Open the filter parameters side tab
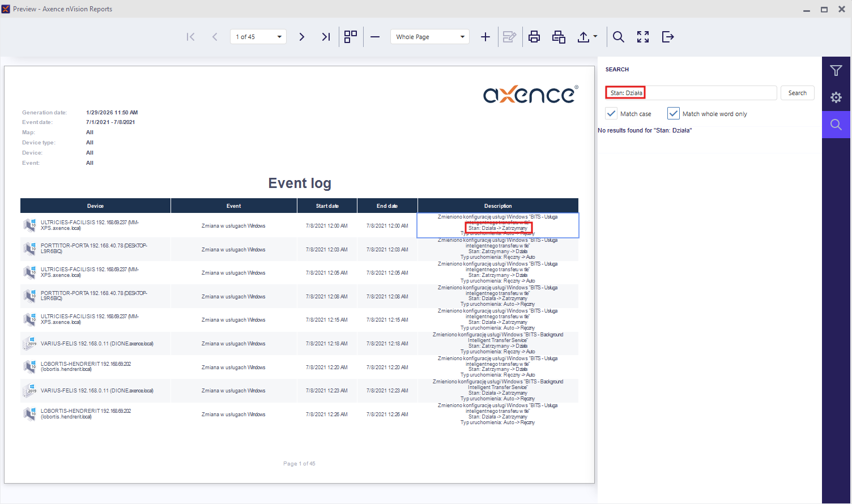Screen dimensions: 852x504 [x=836, y=71]
